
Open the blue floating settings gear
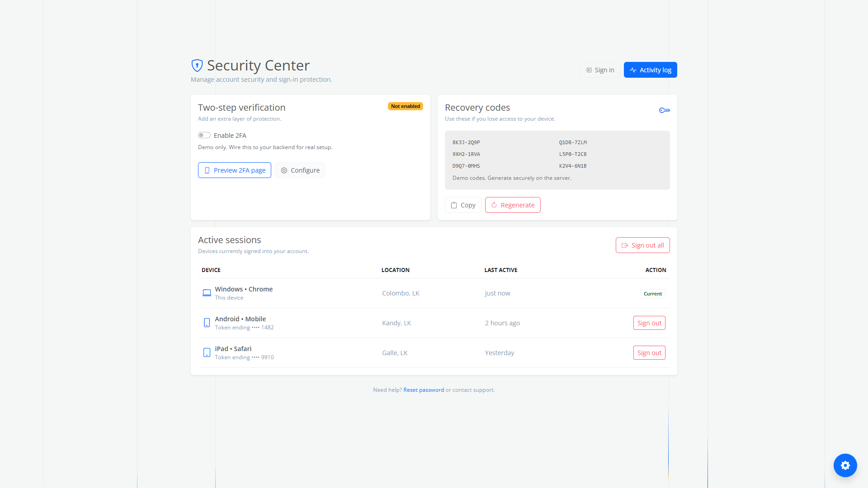(x=845, y=465)
